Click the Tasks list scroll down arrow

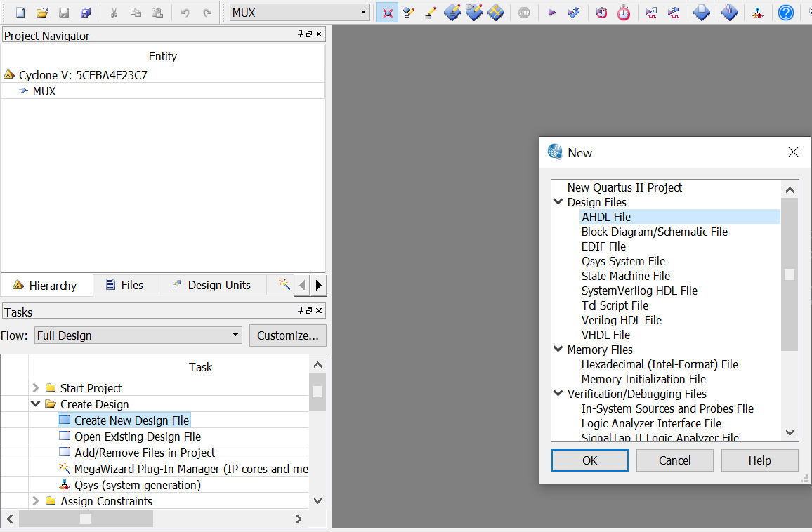(318, 500)
